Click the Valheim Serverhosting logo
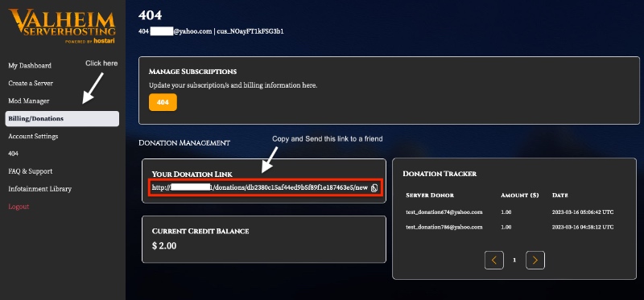Screen dimensions: 644x300 (x=63, y=26)
